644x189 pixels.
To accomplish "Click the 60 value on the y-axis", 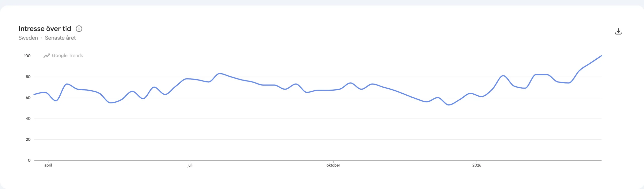I will coord(28,98).
